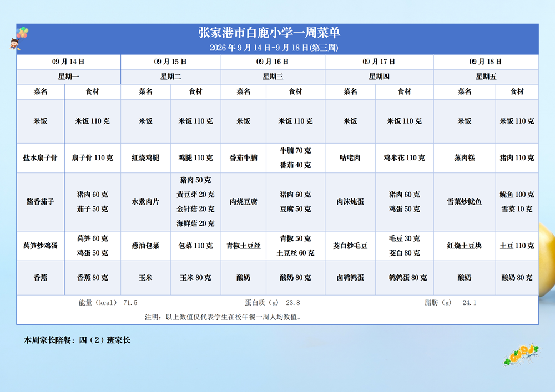
Task: Click the 星期三 cell
Action: click(x=273, y=77)
